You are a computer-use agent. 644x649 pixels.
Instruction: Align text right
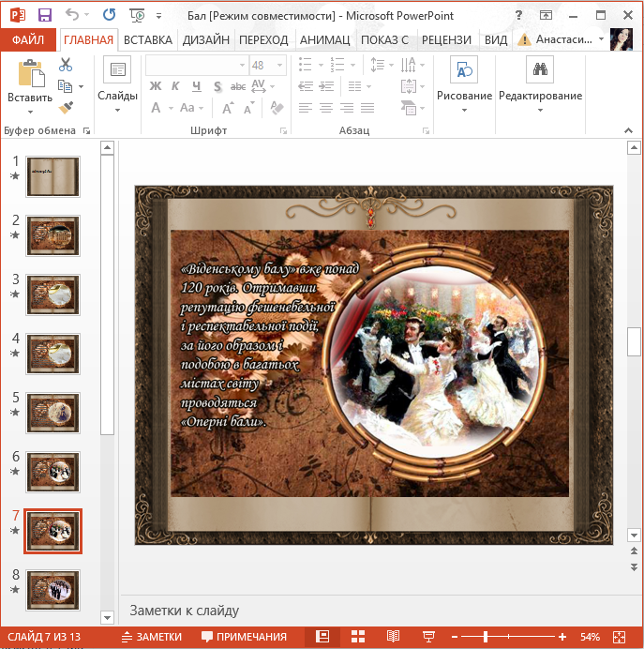tap(347, 108)
